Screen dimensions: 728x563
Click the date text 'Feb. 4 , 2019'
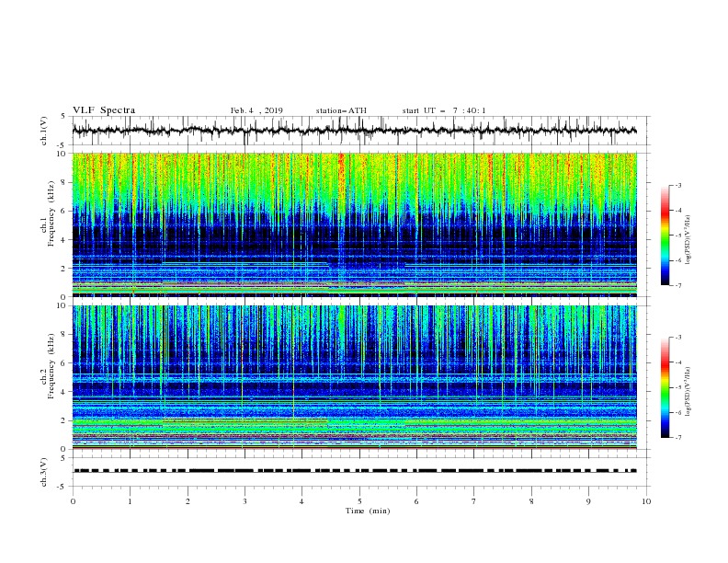(256, 110)
